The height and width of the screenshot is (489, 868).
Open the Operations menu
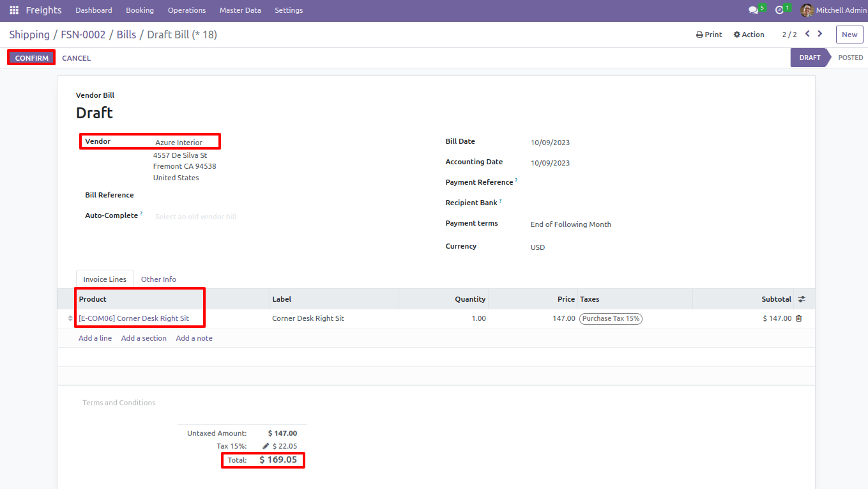tap(187, 10)
